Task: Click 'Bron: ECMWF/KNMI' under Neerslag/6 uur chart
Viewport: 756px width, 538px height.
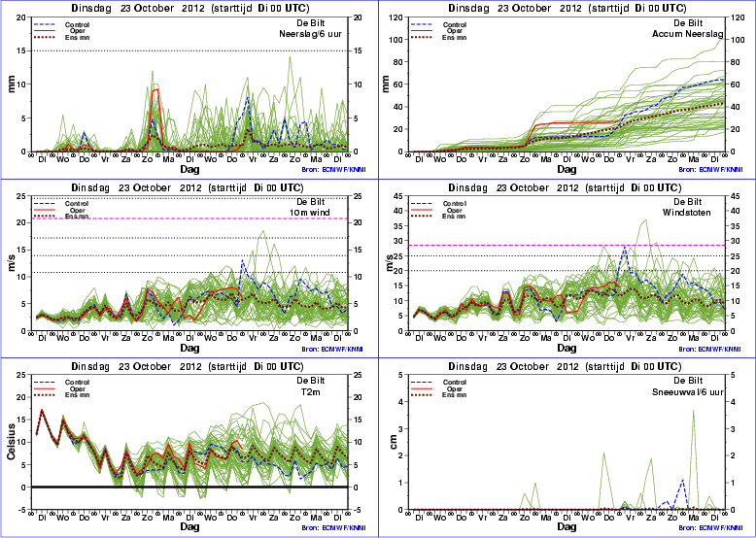Action: click(332, 170)
